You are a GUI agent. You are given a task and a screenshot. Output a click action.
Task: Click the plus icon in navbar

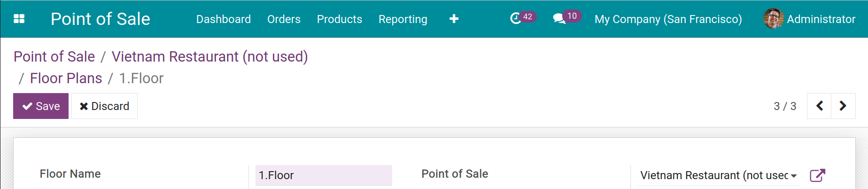click(454, 19)
